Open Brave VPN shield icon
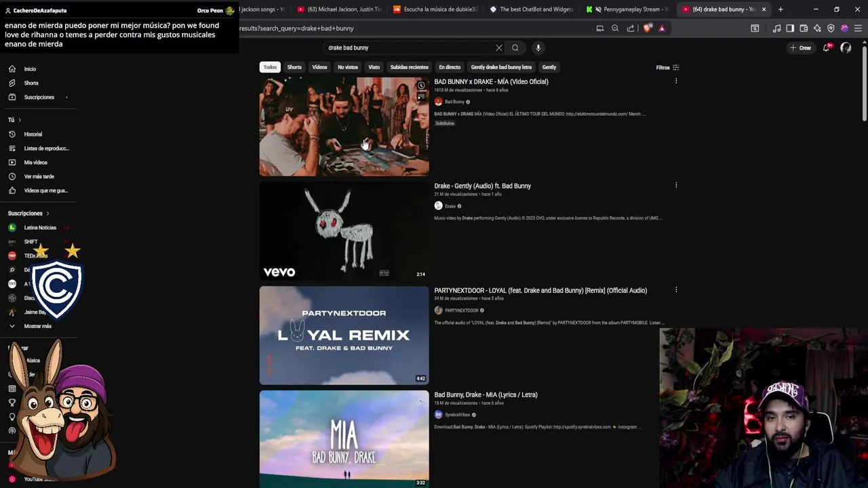Image resolution: width=868 pixels, height=488 pixels. [831, 28]
